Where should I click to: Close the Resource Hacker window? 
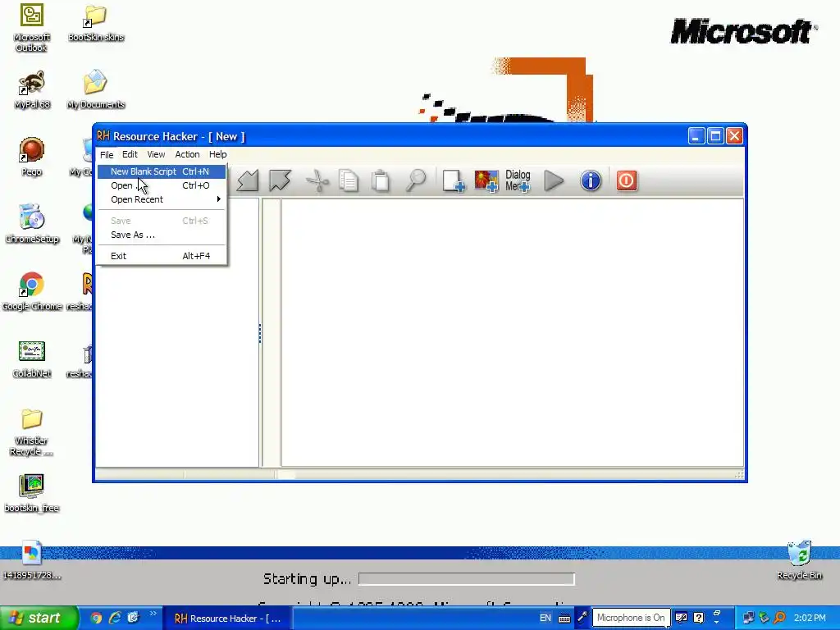click(734, 136)
